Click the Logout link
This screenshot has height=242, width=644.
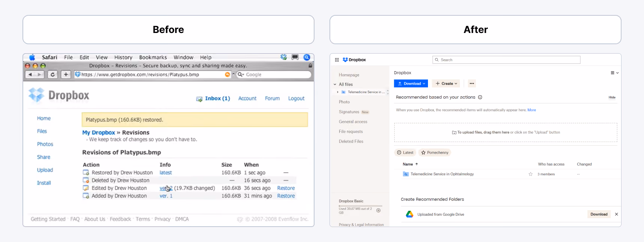296,99
